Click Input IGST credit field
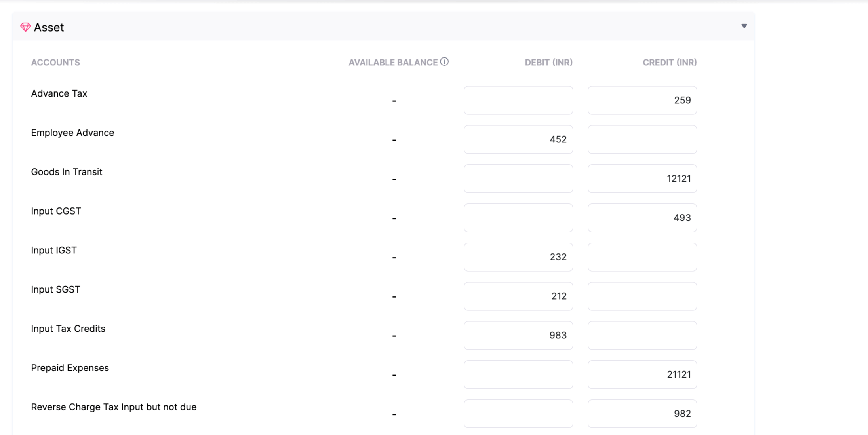Viewport: 868px width, 435px height. click(x=642, y=257)
